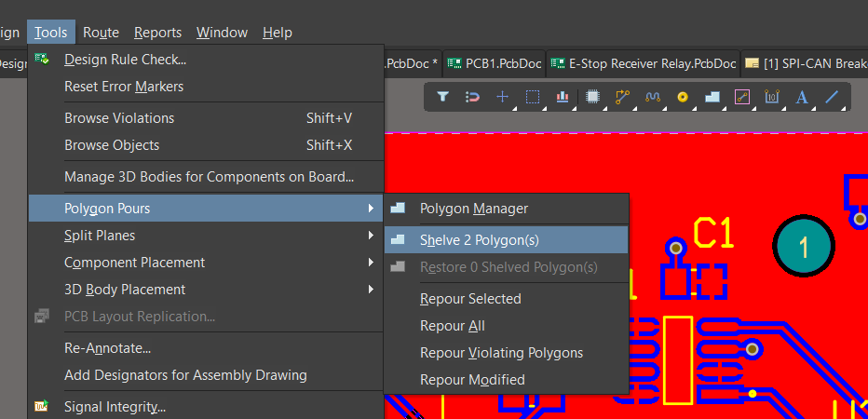Open the Window menu

(x=222, y=32)
